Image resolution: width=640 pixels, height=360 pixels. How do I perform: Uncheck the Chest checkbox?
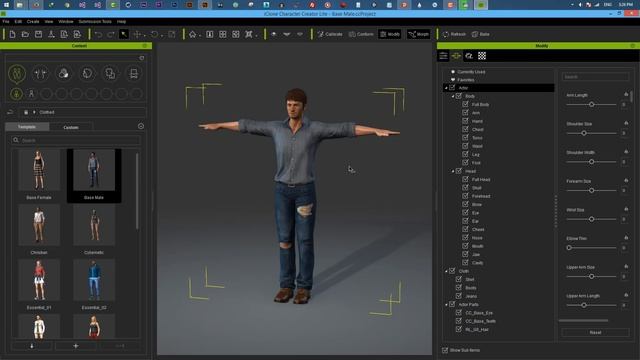click(x=465, y=129)
